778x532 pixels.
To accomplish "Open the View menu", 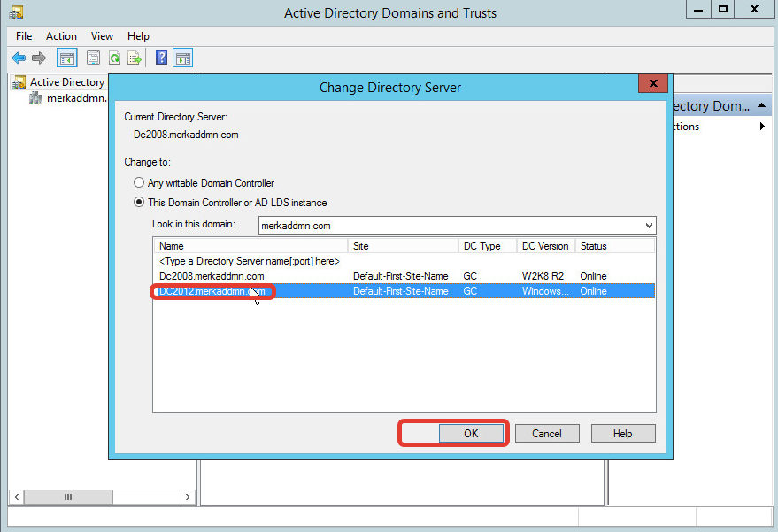I will coord(102,36).
